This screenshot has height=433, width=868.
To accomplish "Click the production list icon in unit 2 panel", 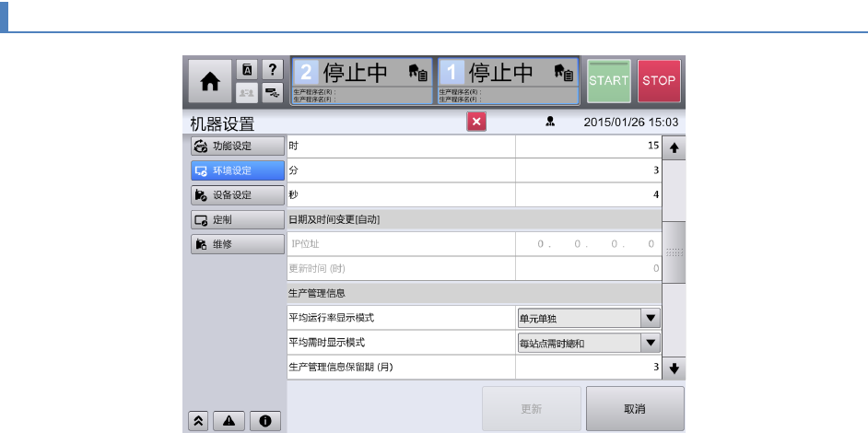I will 418,73.
